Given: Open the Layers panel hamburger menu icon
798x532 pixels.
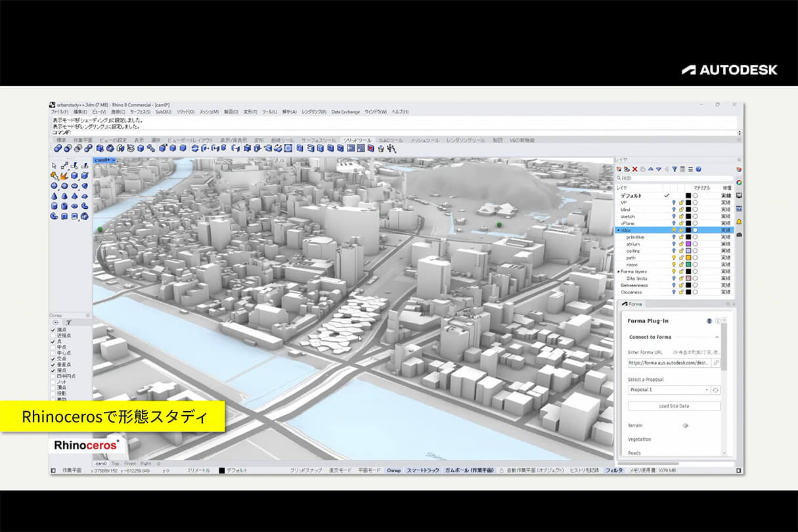Looking at the screenshot, I should coord(690,169).
